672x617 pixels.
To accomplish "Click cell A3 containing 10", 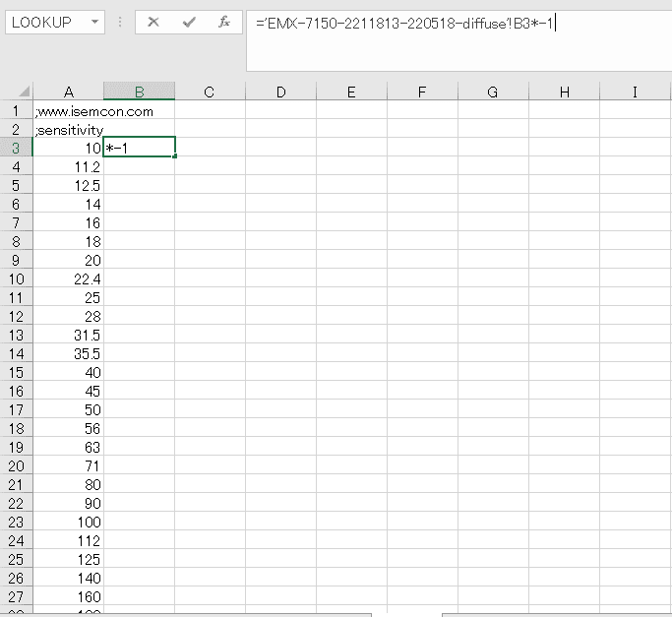I will (x=68, y=148).
